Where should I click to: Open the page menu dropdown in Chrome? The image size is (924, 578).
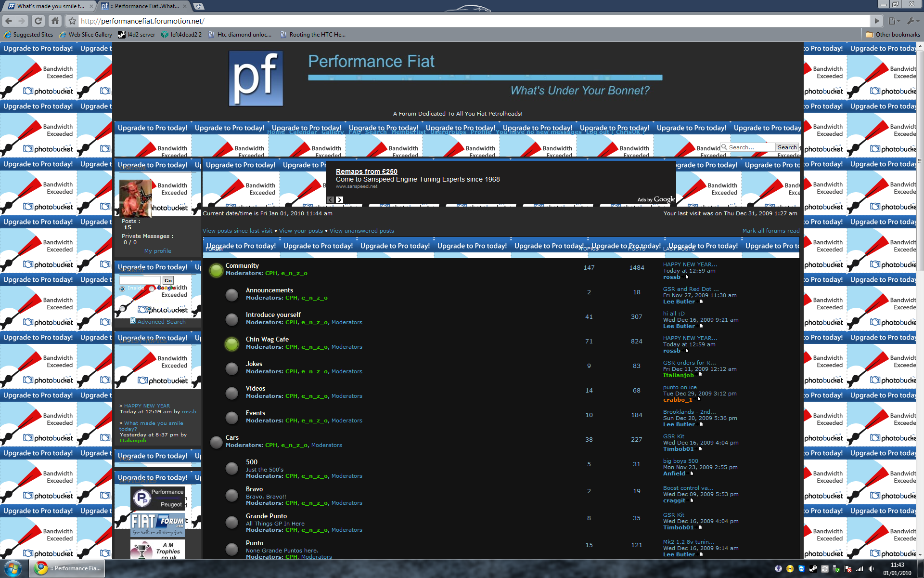tap(894, 21)
